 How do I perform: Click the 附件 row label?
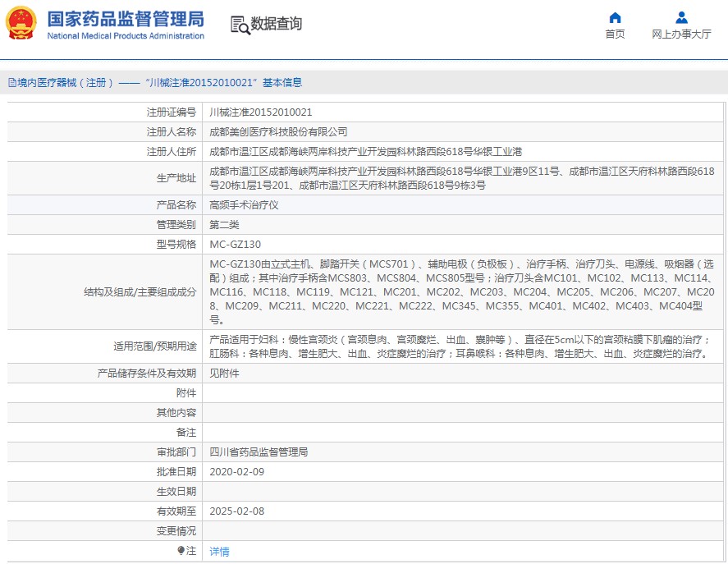pos(186,393)
